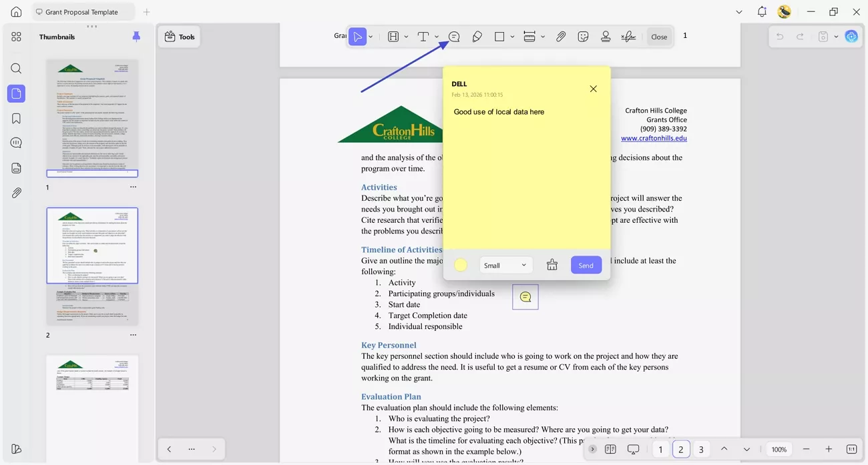
Task: Expand the save options dropdown arrow
Action: pyautogui.click(x=836, y=37)
